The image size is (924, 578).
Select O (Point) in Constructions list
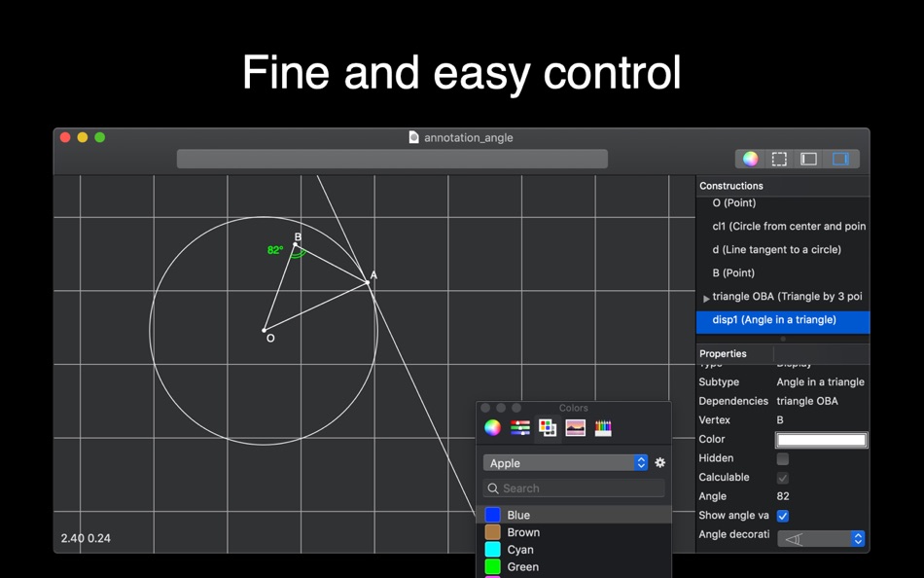[783, 203]
